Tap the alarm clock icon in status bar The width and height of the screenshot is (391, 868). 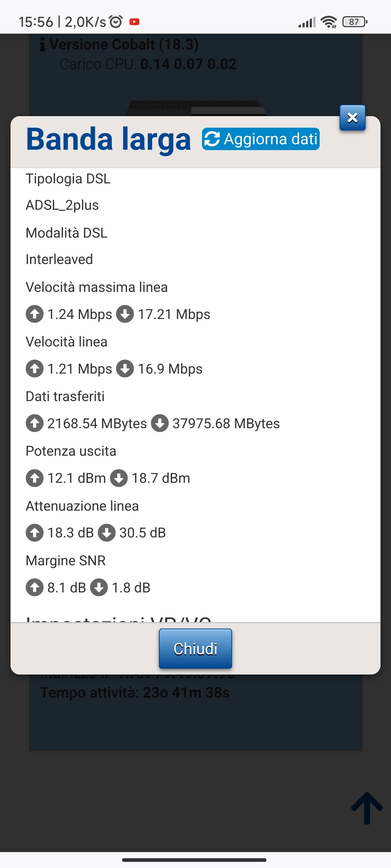pos(116,22)
